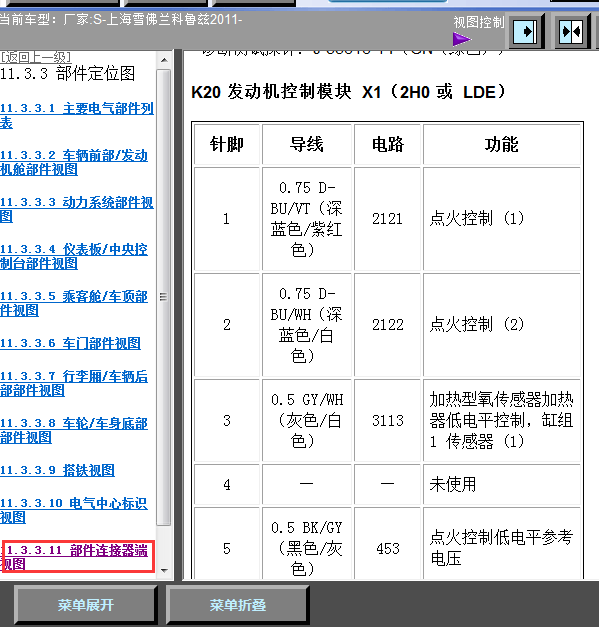Select the 导线 column header
This screenshot has height=627, width=599.
click(x=307, y=144)
